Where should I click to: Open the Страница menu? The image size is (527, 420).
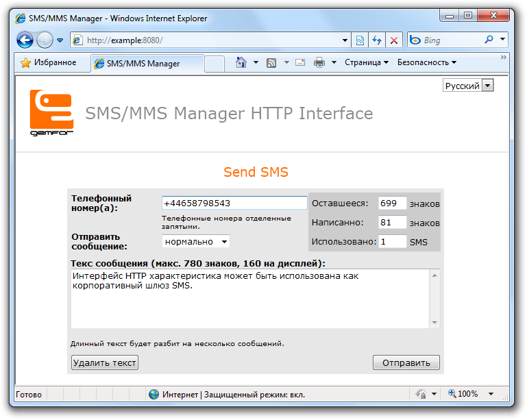(x=366, y=63)
